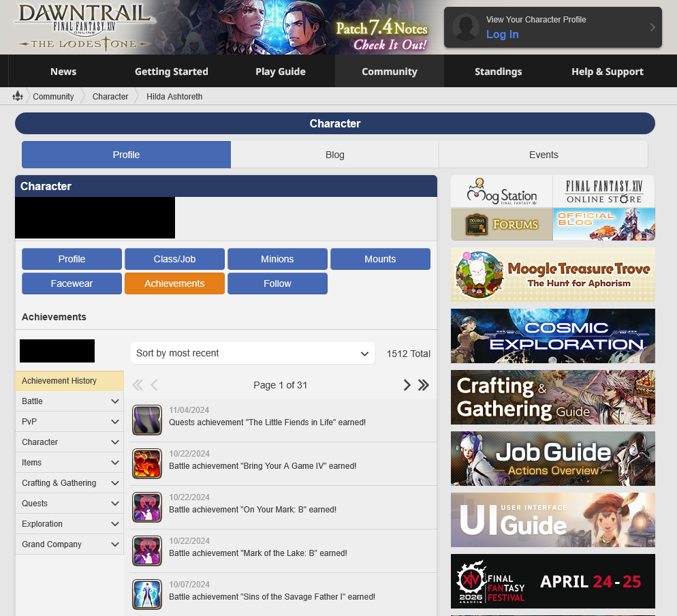Open the UI Guide banner

point(552,520)
